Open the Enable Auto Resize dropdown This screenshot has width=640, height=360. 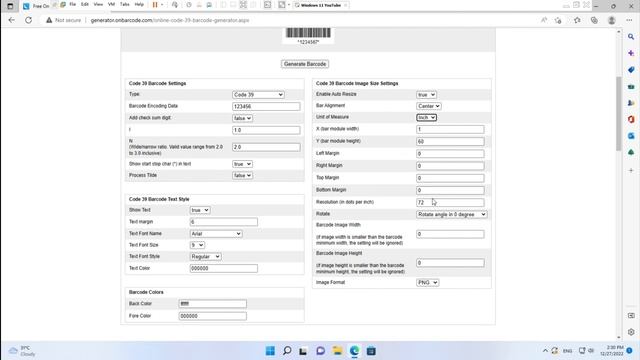point(426,95)
